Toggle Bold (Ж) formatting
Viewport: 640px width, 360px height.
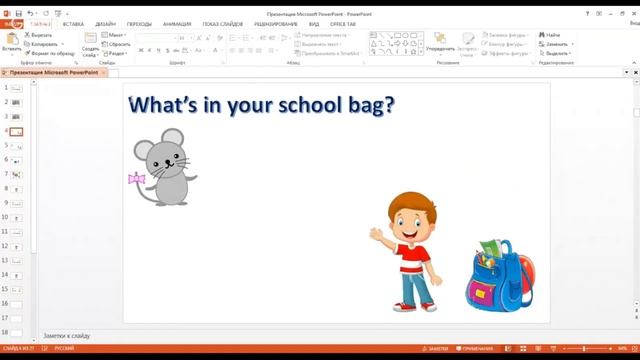click(x=141, y=50)
